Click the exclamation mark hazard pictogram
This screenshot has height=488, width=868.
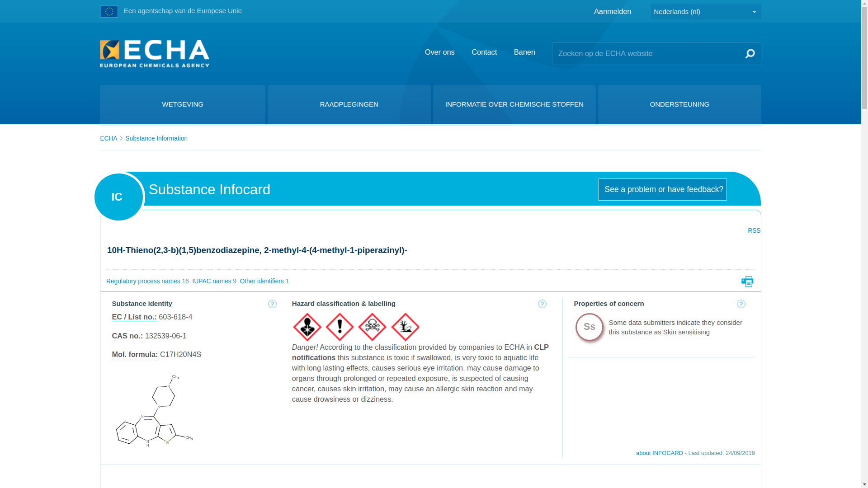pos(340,327)
